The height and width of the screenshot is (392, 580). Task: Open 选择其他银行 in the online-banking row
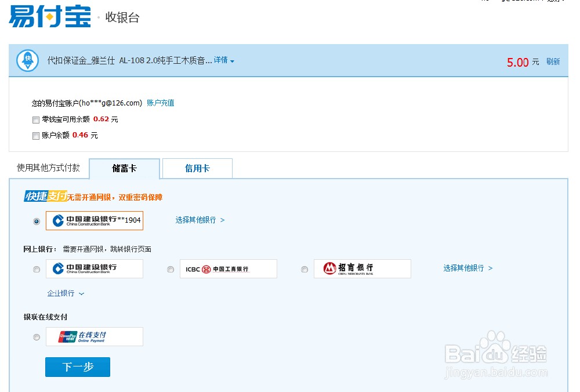pos(468,268)
